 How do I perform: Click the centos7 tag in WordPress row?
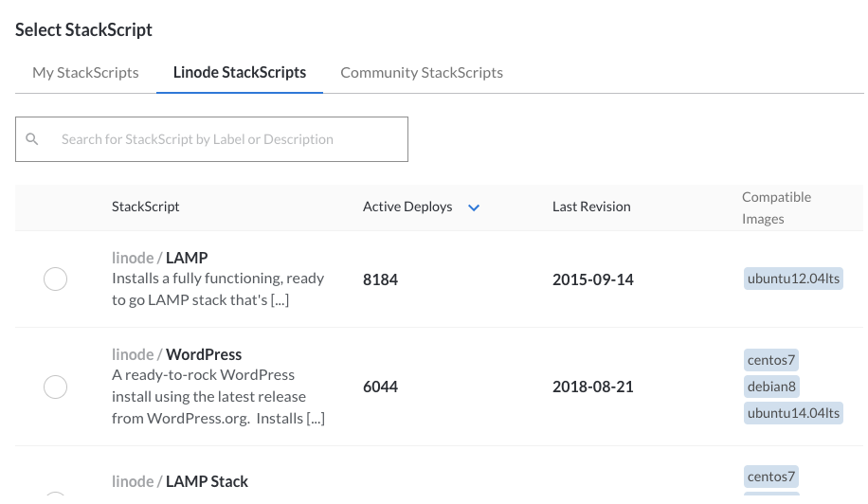[x=771, y=360]
